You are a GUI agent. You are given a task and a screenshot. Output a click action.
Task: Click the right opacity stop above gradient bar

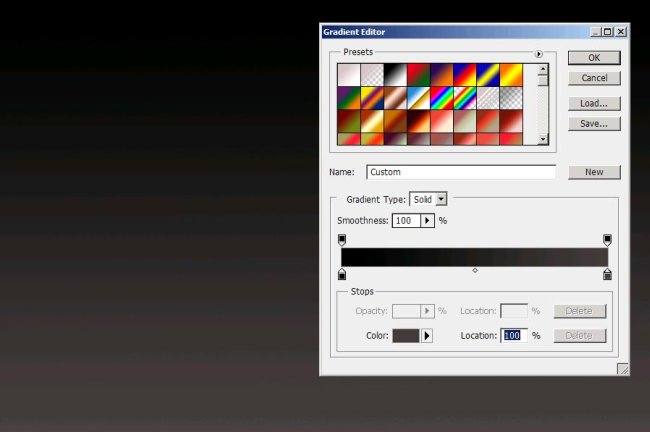[607, 240]
